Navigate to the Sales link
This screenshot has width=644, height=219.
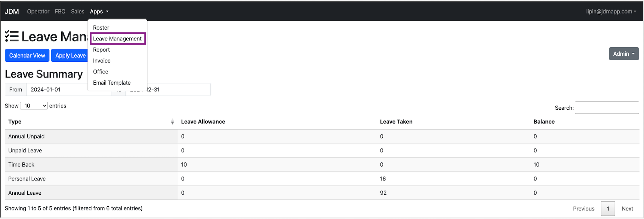click(x=78, y=12)
